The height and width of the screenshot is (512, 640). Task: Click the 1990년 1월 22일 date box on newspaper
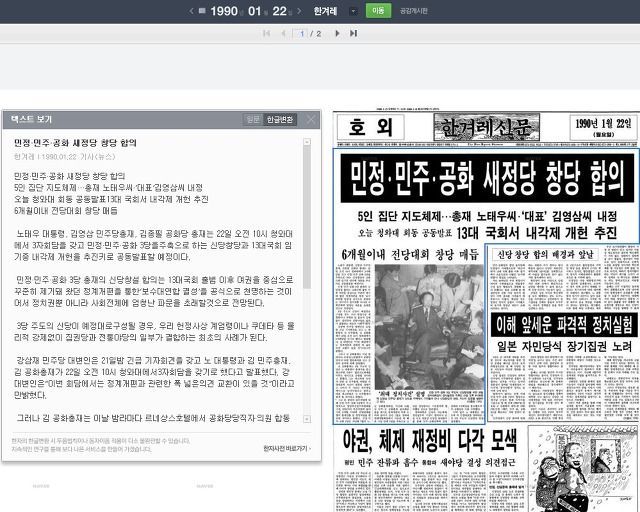point(603,127)
